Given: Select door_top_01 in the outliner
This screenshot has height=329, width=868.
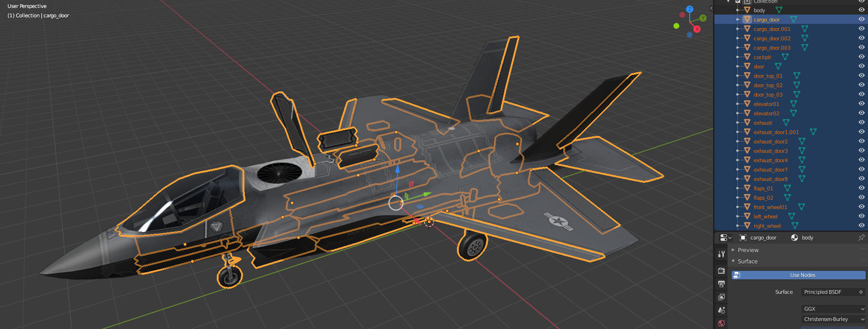Looking at the screenshot, I should [768, 75].
